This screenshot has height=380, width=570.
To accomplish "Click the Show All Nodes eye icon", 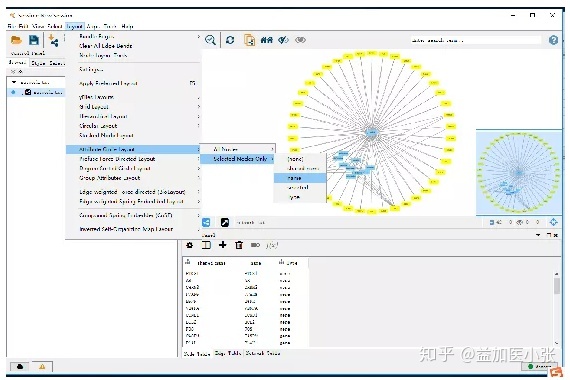I will point(300,40).
